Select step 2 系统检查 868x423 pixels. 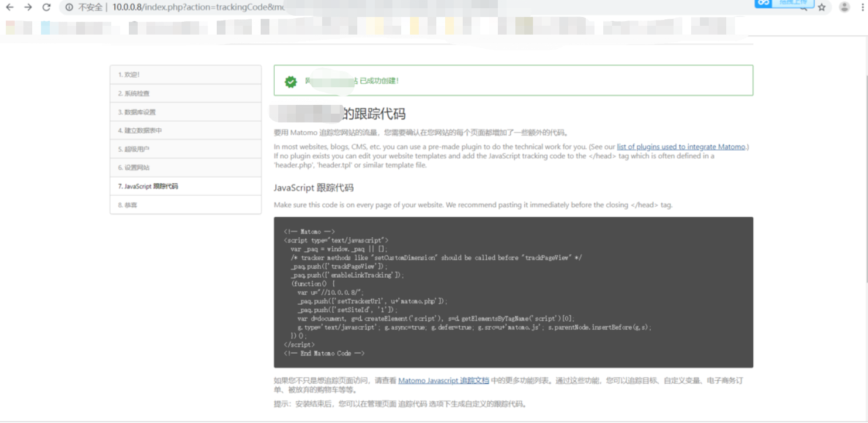pos(185,93)
